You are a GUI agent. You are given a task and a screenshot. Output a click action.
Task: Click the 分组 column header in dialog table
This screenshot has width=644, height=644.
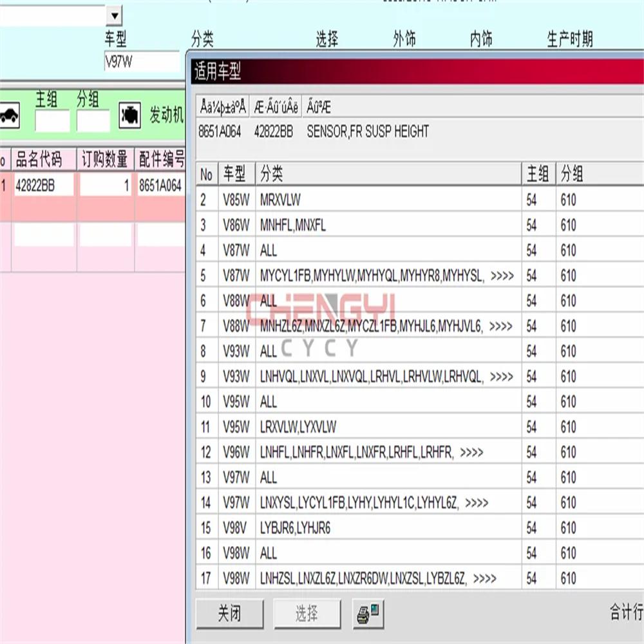(x=600, y=174)
